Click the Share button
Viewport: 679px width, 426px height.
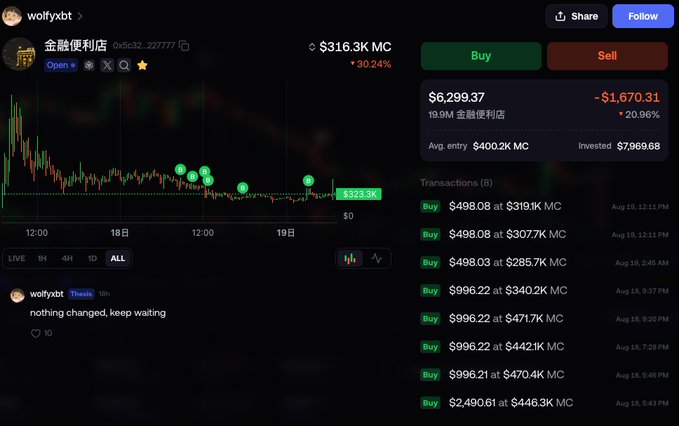click(576, 16)
